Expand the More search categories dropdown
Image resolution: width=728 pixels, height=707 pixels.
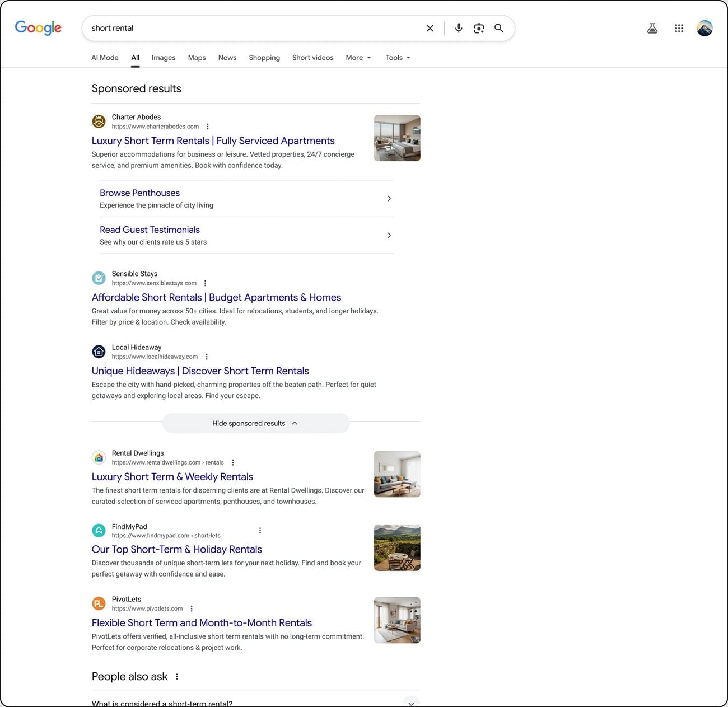click(357, 58)
